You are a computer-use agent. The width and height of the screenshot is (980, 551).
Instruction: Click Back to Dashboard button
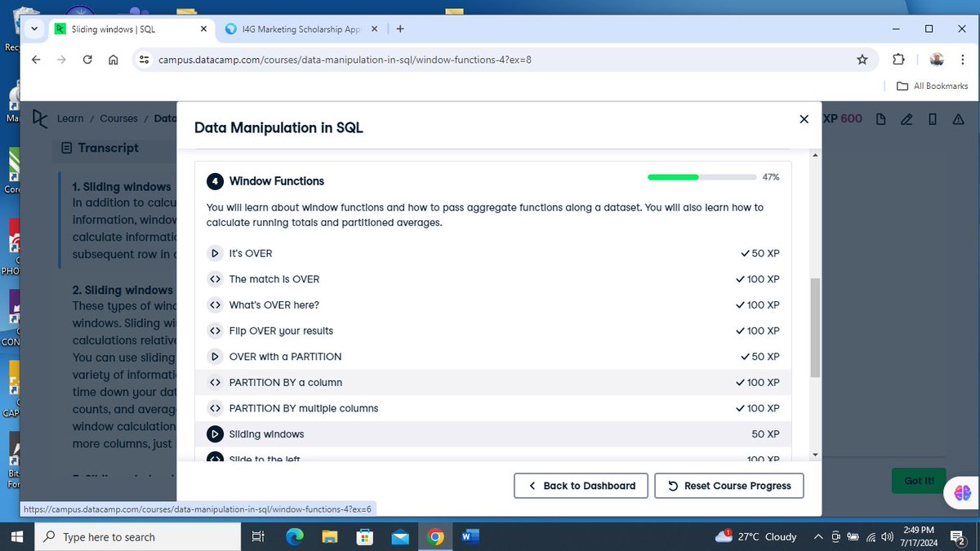coord(581,486)
